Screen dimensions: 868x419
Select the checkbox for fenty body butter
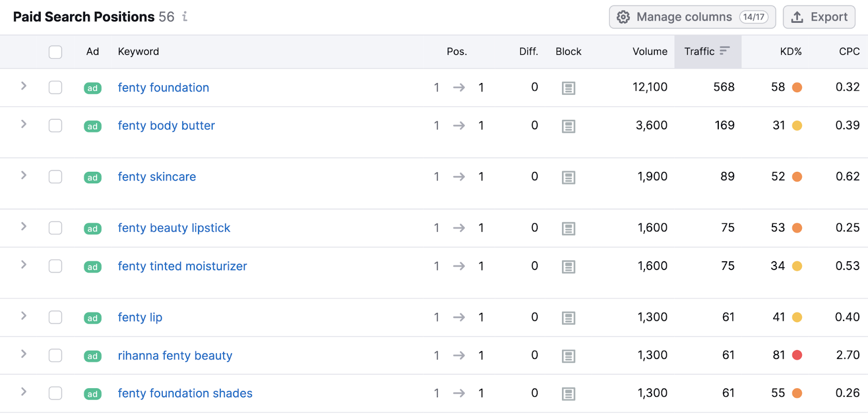55,125
